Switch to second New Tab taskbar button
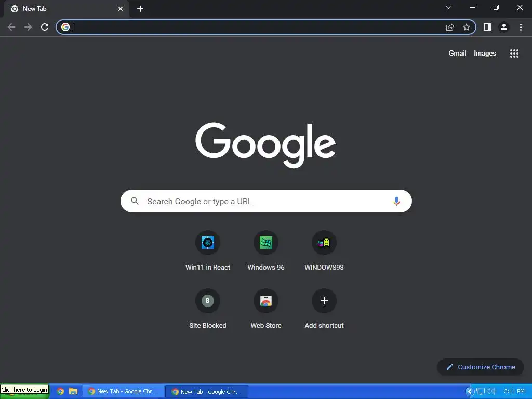532x399 pixels. pyautogui.click(x=207, y=392)
